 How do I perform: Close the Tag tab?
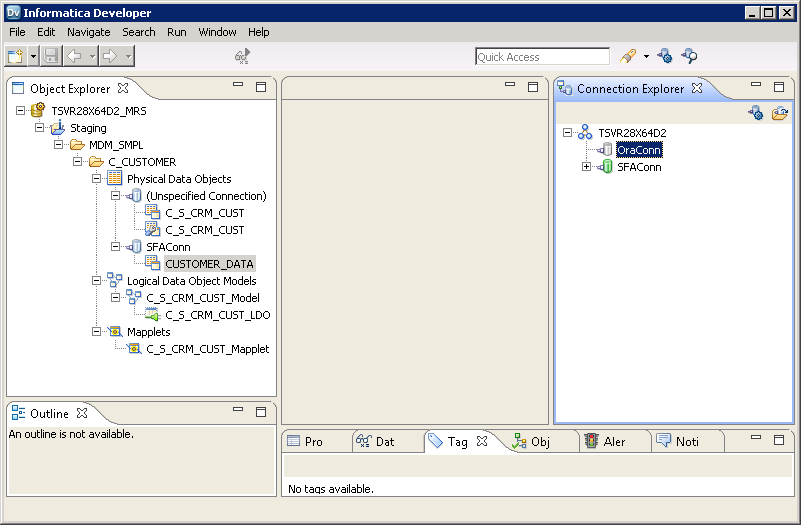pyautogui.click(x=482, y=441)
